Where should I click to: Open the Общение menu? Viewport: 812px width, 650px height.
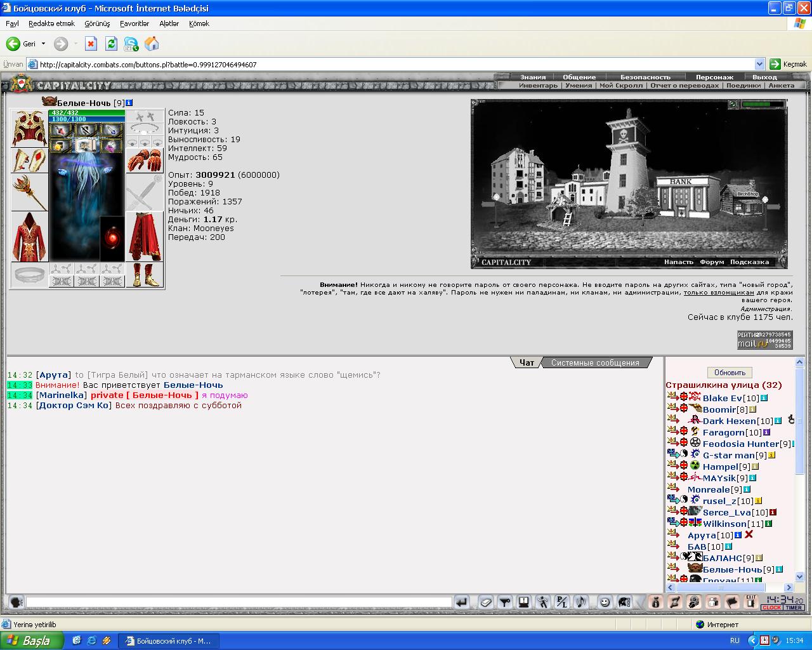pos(579,77)
